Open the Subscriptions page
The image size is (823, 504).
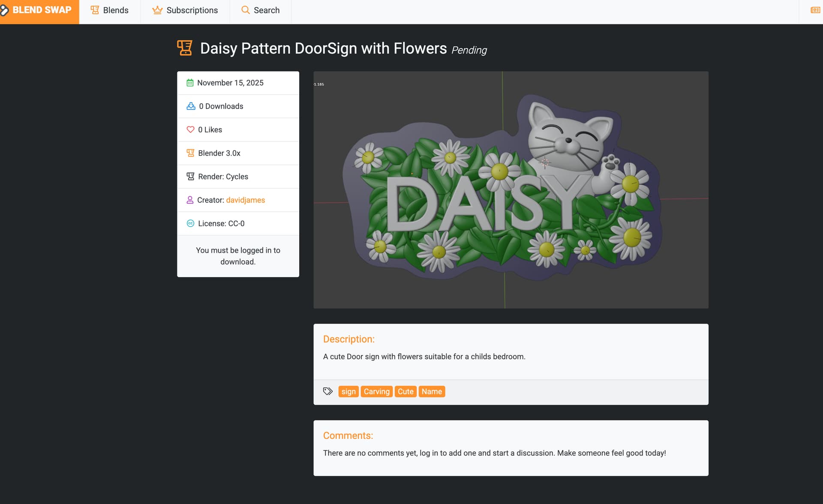point(185,10)
